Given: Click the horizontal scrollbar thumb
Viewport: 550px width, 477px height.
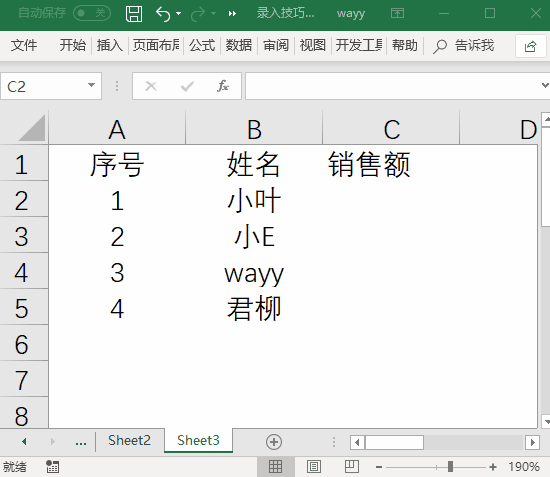Looking at the screenshot, I should coord(394,442).
